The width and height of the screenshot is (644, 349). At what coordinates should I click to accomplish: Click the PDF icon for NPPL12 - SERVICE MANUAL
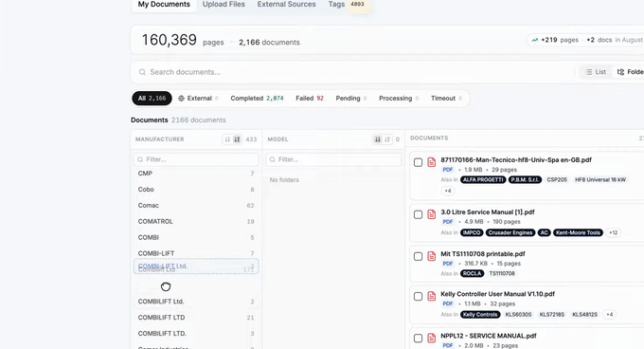431,338
